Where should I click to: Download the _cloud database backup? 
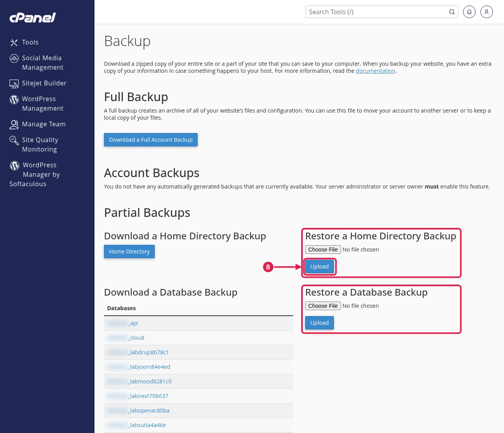coord(126,338)
